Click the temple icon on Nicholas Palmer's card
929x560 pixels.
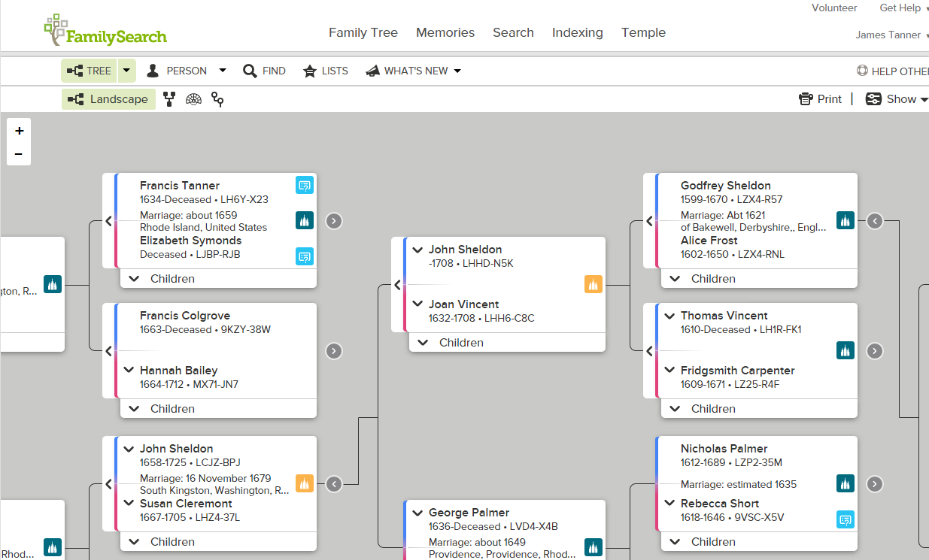tap(845, 484)
